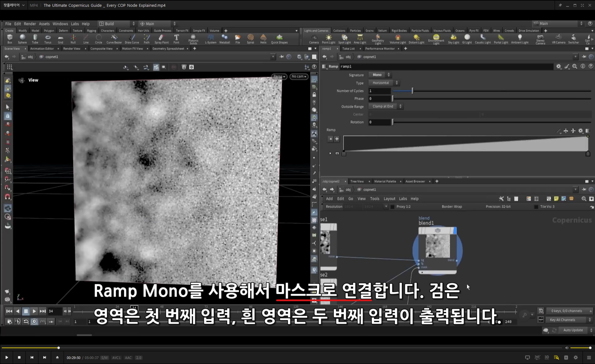Select the Quick Shapes tool

279,39
